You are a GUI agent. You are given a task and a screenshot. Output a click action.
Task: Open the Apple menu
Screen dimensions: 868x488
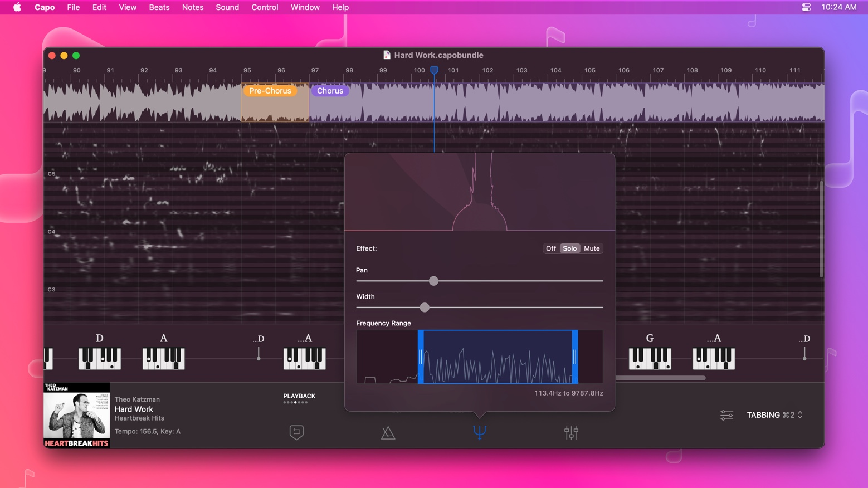(17, 7)
